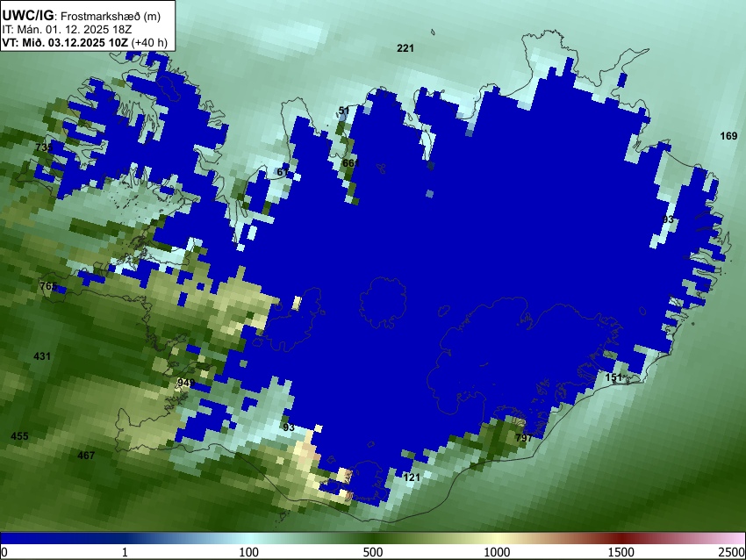This screenshot has width=746, height=560.
Task: Click the 93 value near the east coast
Action: point(668,219)
